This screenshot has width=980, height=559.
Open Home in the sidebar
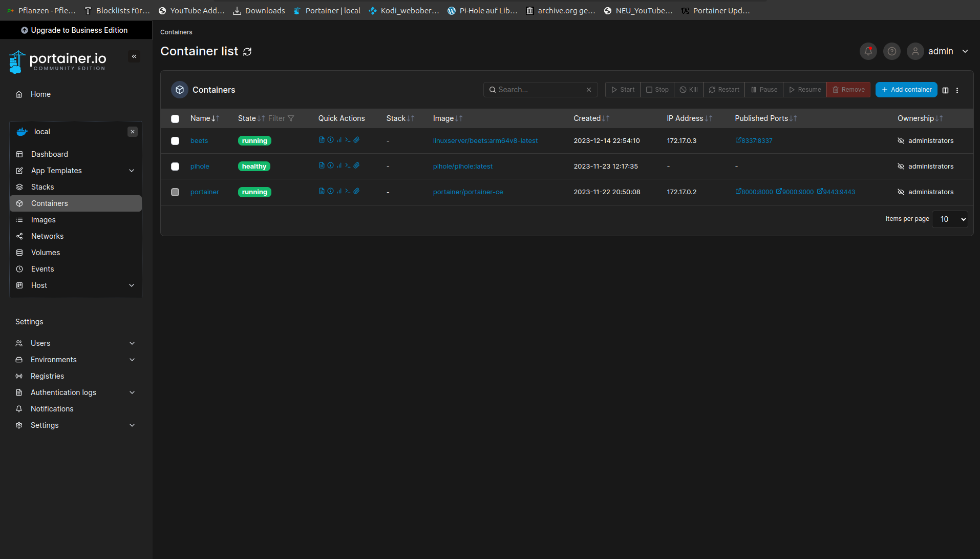[40, 94]
